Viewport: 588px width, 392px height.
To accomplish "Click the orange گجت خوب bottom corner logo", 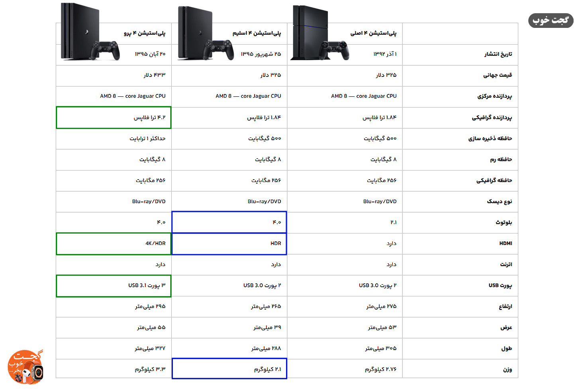I will tap(25, 367).
